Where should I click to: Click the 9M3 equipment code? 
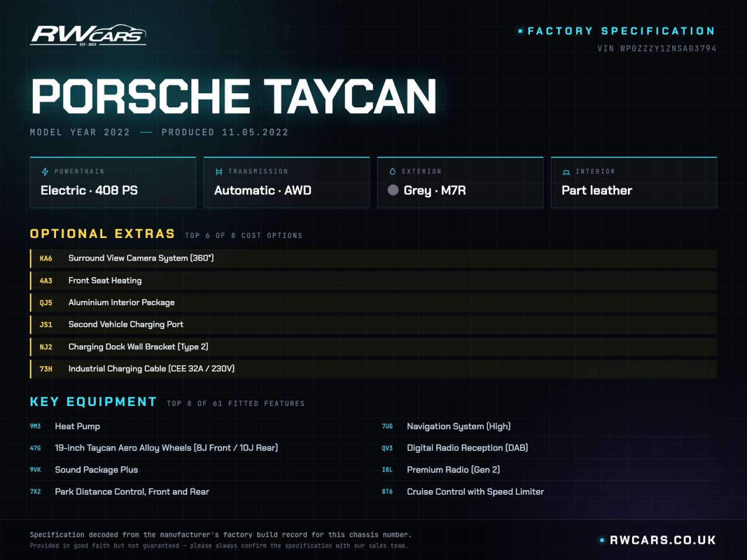(36, 426)
